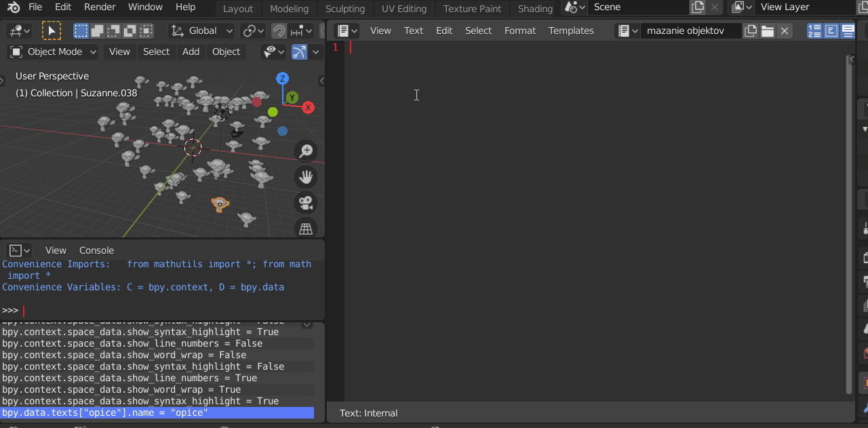Open the console editor type dropdown
The height and width of the screenshot is (428, 868).
click(x=20, y=250)
